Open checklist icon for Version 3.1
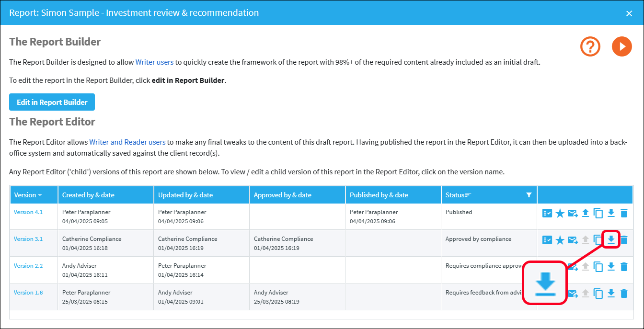644x329 pixels. click(547, 240)
